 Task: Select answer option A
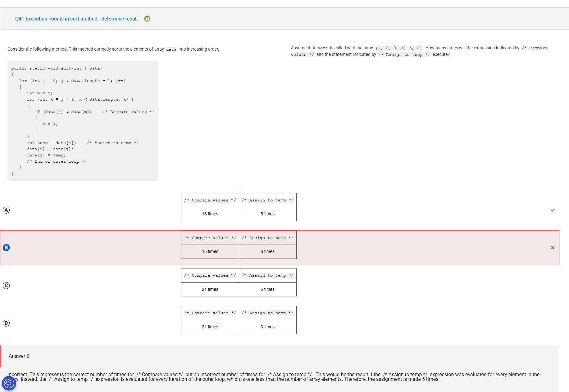(x=6, y=210)
